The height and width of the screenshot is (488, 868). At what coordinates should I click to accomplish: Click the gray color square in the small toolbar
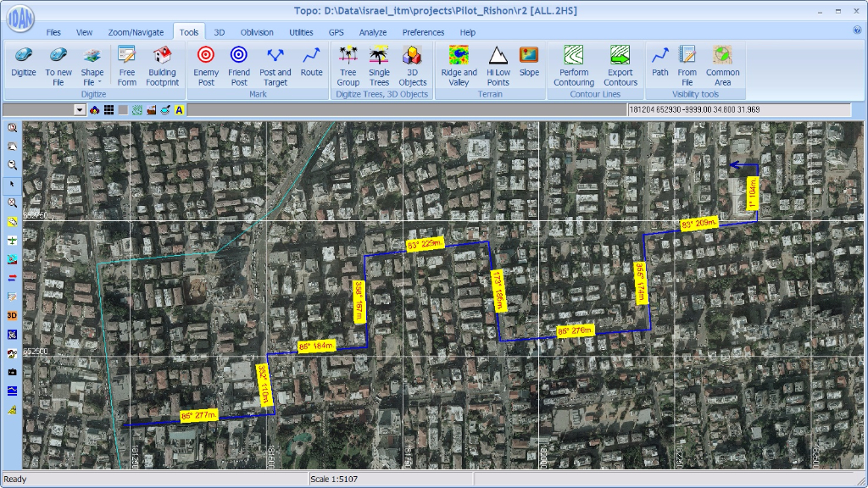point(122,110)
